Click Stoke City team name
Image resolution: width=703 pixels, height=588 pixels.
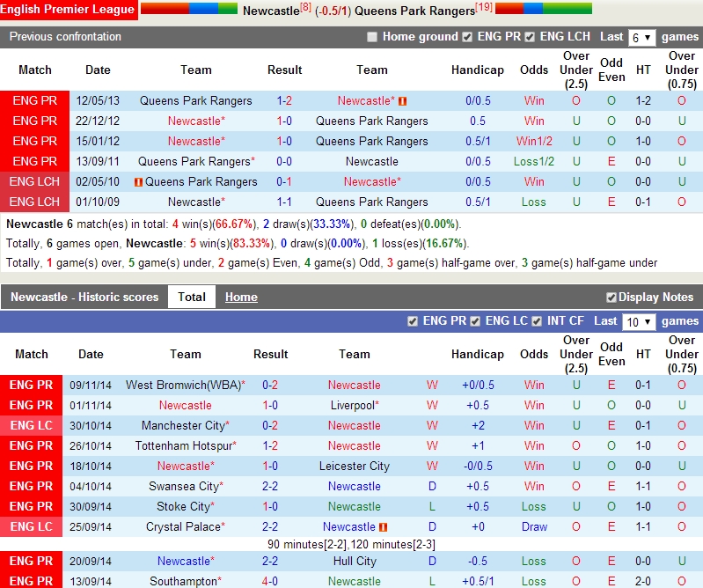[x=185, y=506]
